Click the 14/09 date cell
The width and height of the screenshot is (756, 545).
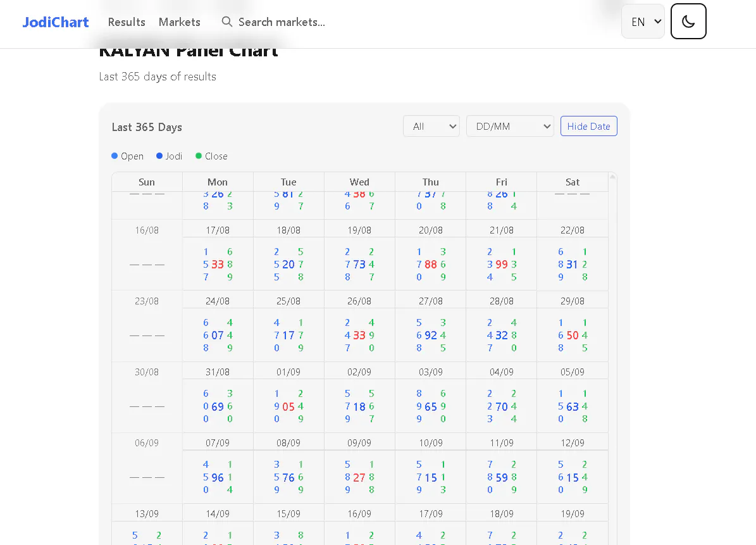[218, 514]
